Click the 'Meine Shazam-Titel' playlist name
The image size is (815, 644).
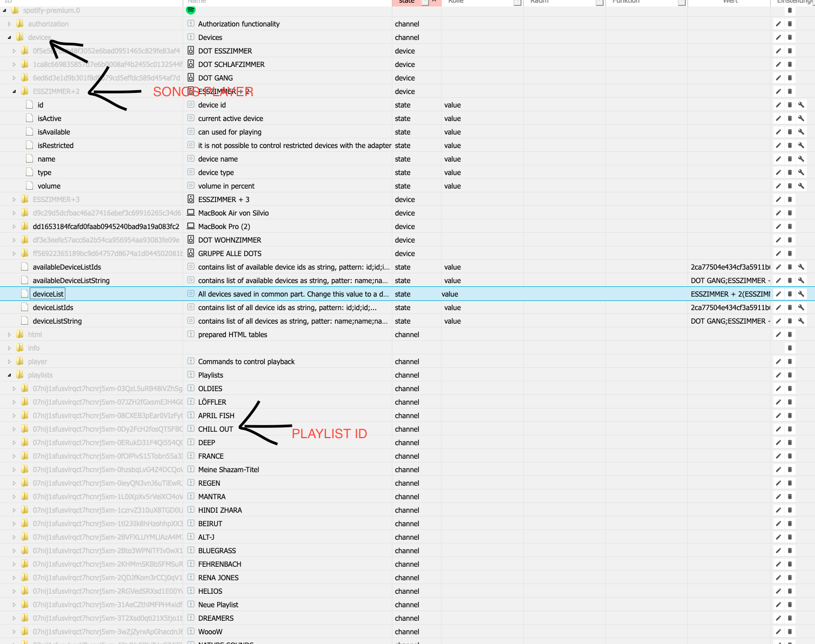coord(229,469)
